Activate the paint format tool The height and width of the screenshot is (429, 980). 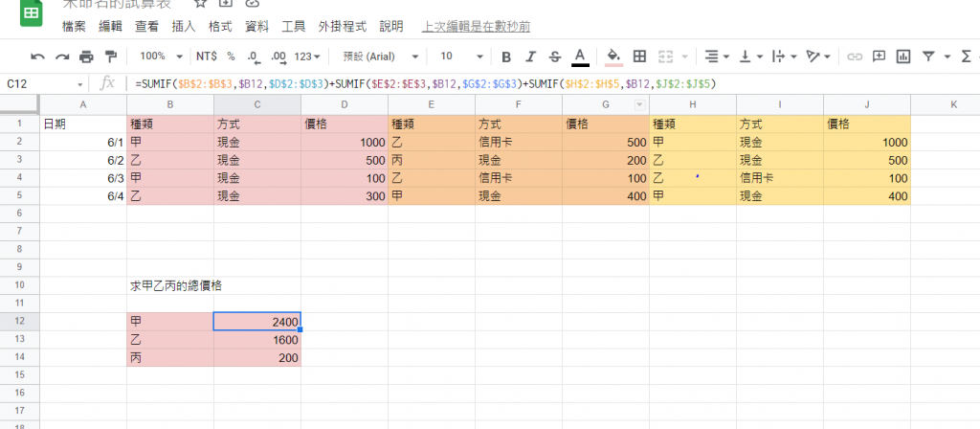111,56
